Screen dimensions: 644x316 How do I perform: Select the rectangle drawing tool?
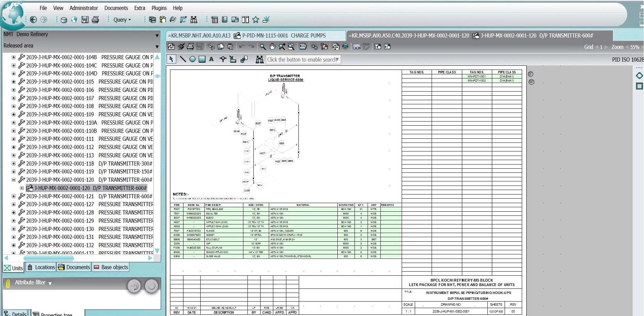[x=202, y=60]
